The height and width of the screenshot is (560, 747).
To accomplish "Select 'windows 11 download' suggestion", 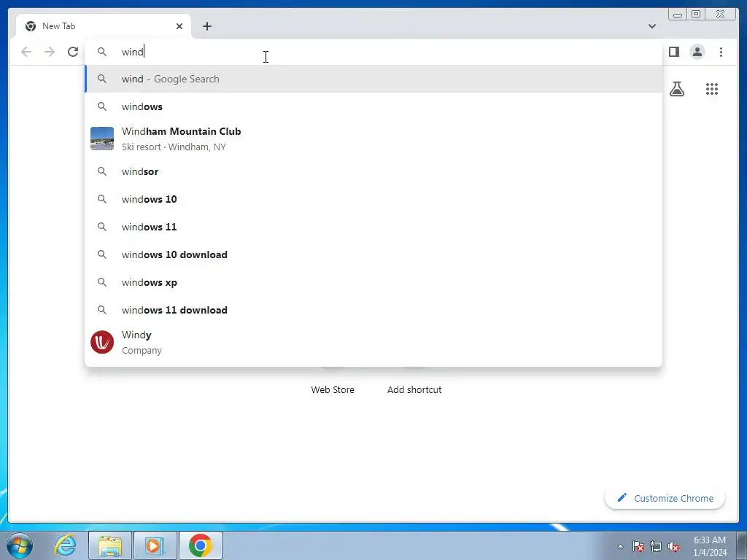I will click(373, 310).
